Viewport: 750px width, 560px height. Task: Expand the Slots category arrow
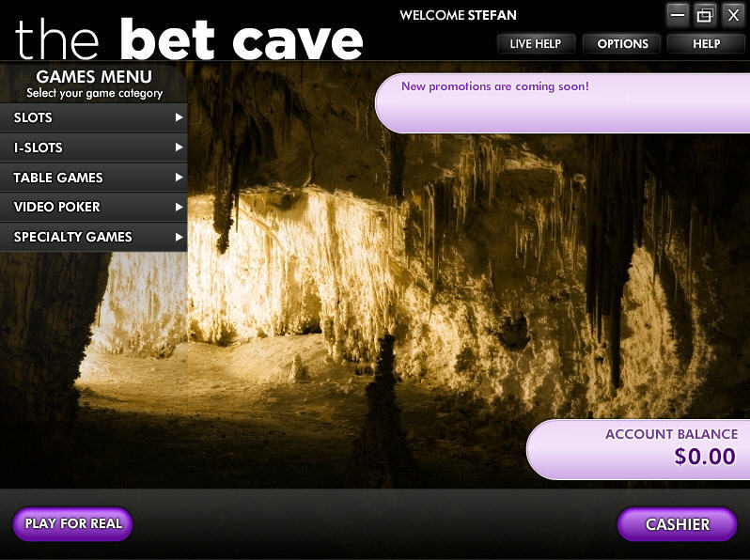point(179,118)
